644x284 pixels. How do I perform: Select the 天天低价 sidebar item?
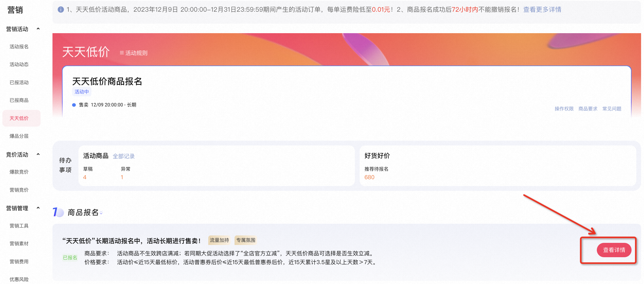pos(21,118)
